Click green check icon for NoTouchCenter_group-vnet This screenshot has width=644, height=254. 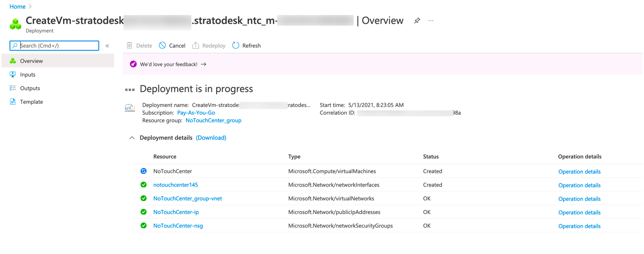pyautogui.click(x=143, y=198)
